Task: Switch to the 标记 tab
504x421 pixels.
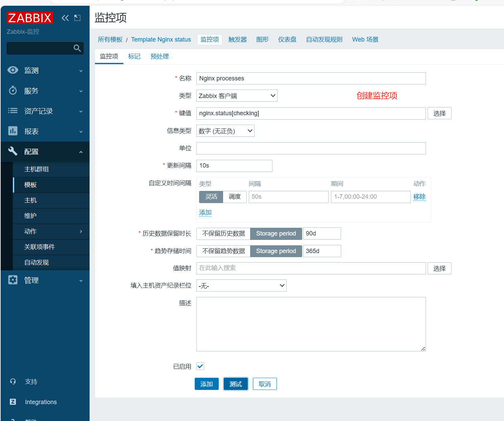Action: [134, 56]
